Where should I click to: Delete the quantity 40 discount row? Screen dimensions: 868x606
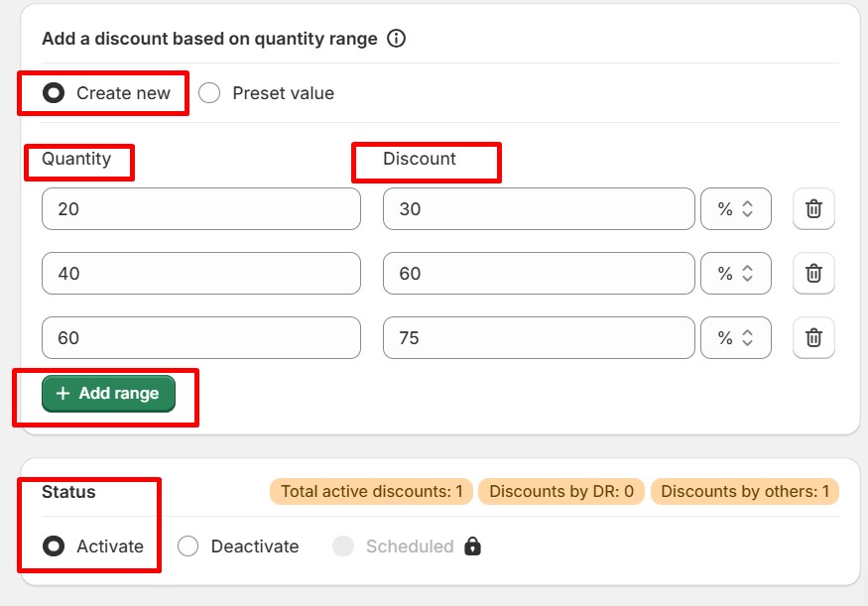pos(813,274)
